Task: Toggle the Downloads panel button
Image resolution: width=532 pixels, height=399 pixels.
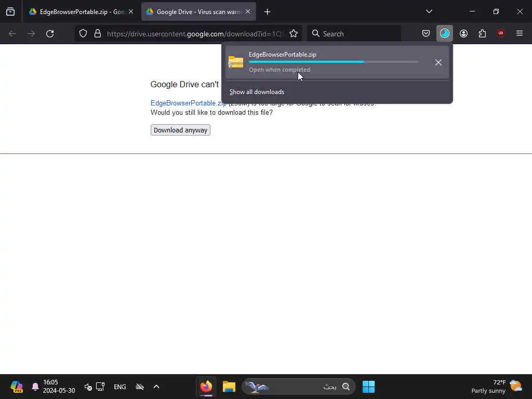Action: coord(445,33)
